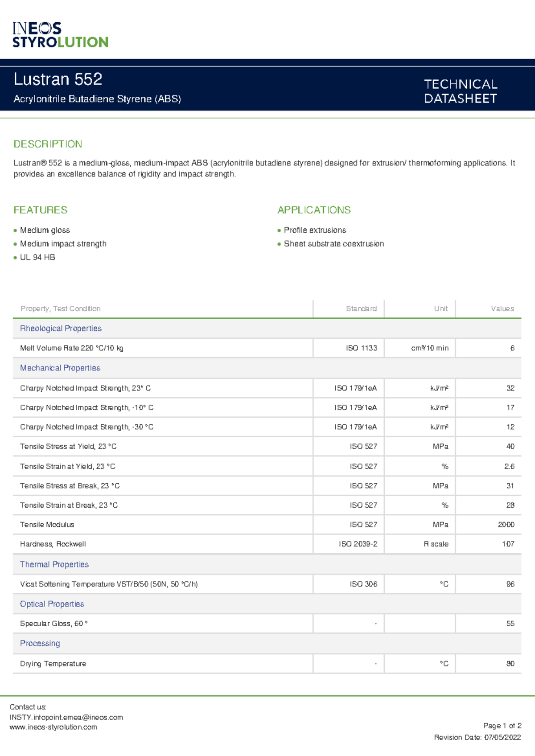535x756 pixels.
Task: Select the Processing section row
Action: click(267, 644)
